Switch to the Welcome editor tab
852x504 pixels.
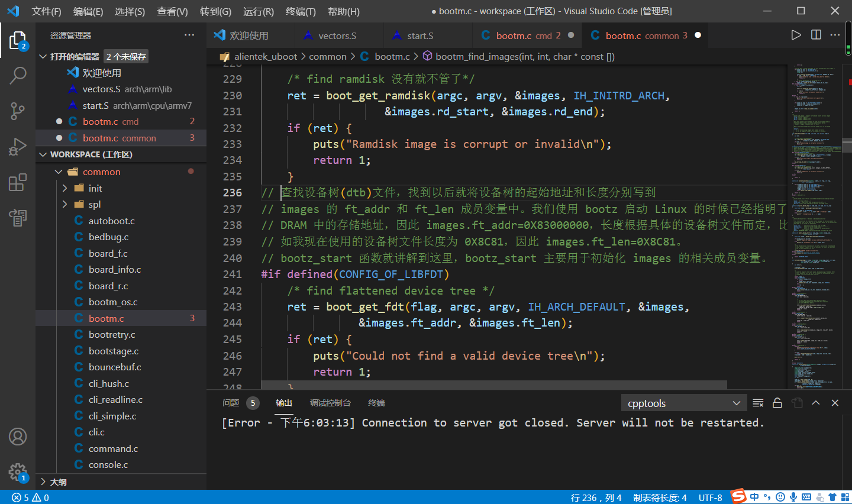click(x=250, y=35)
